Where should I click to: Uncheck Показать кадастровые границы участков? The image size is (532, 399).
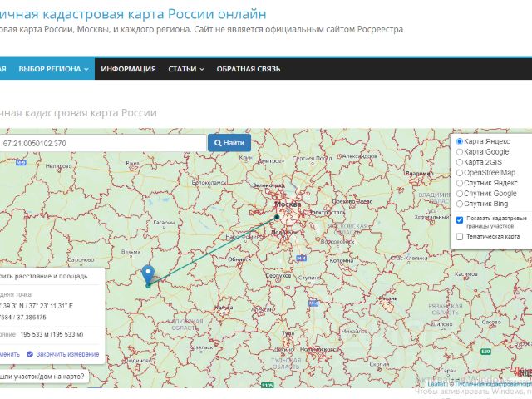pyautogui.click(x=460, y=220)
